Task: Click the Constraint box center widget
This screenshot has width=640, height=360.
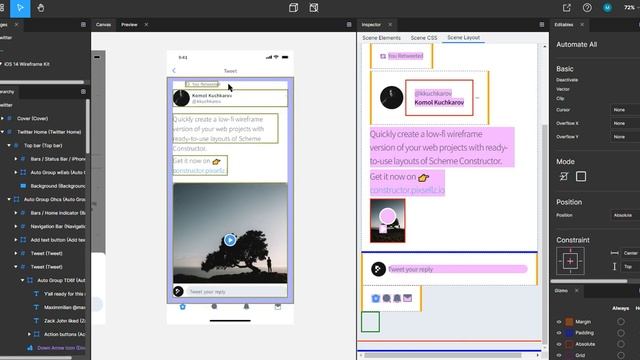Action: pyautogui.click(x=570, y=261)
